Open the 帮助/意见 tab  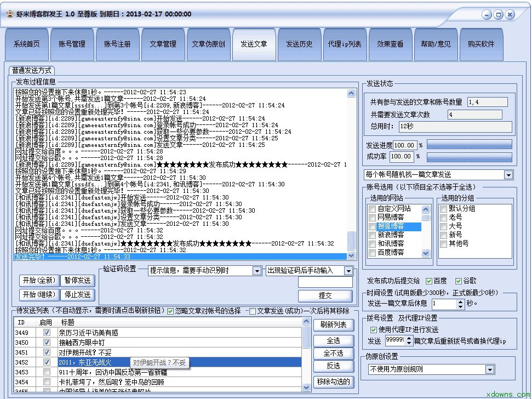pyautogui.click(x=436, y=44)
